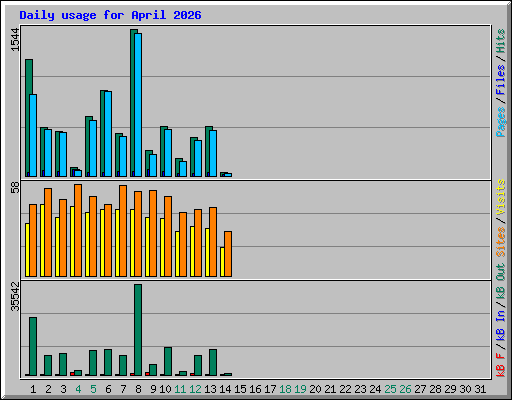Click the green kB Out bar for day 1
512x400 pixels.
33,346
